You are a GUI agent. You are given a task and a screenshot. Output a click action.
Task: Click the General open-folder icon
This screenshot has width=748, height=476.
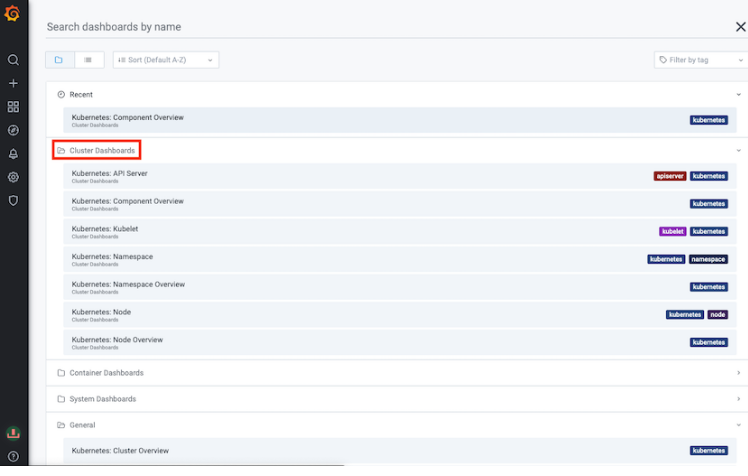point(61,425)
